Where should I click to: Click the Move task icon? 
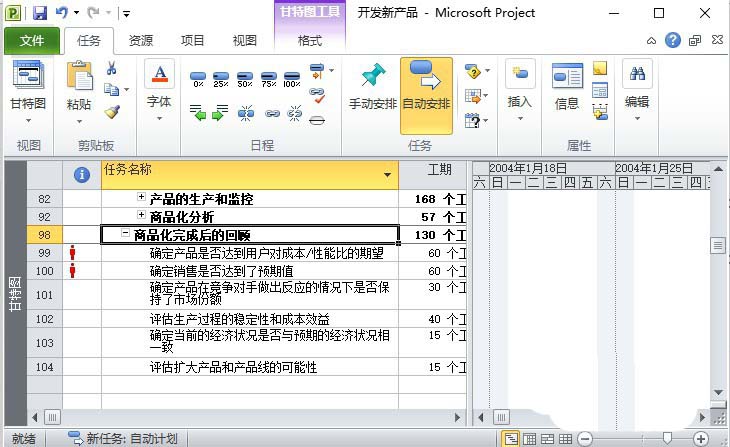[x=473, y=96]
